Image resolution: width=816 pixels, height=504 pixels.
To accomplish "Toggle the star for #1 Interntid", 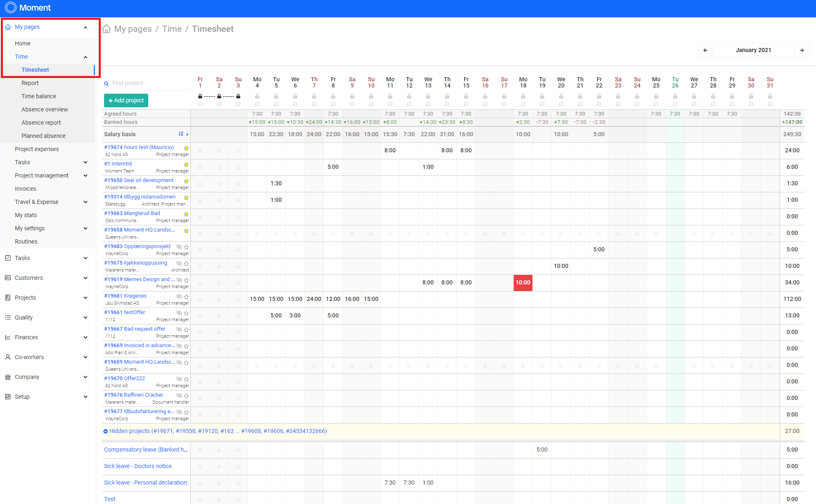I will click(186, 165).
